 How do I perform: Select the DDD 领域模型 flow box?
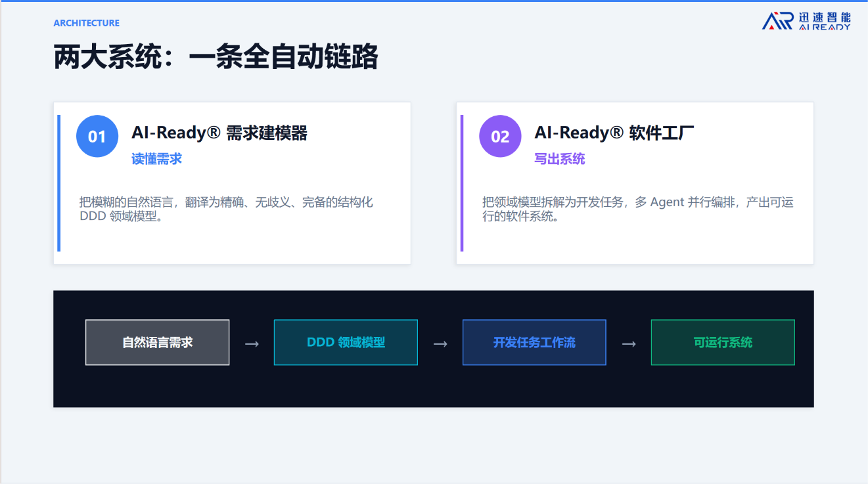(346, 342)
